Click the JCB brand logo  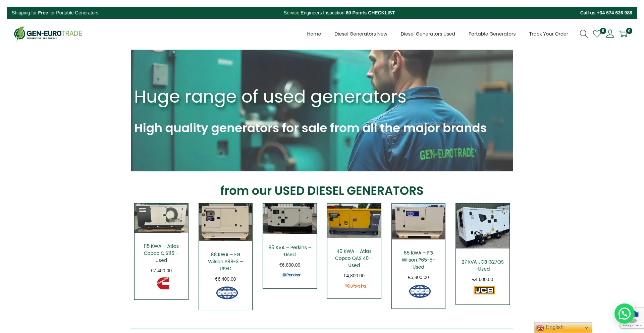(x=484, y=290)
